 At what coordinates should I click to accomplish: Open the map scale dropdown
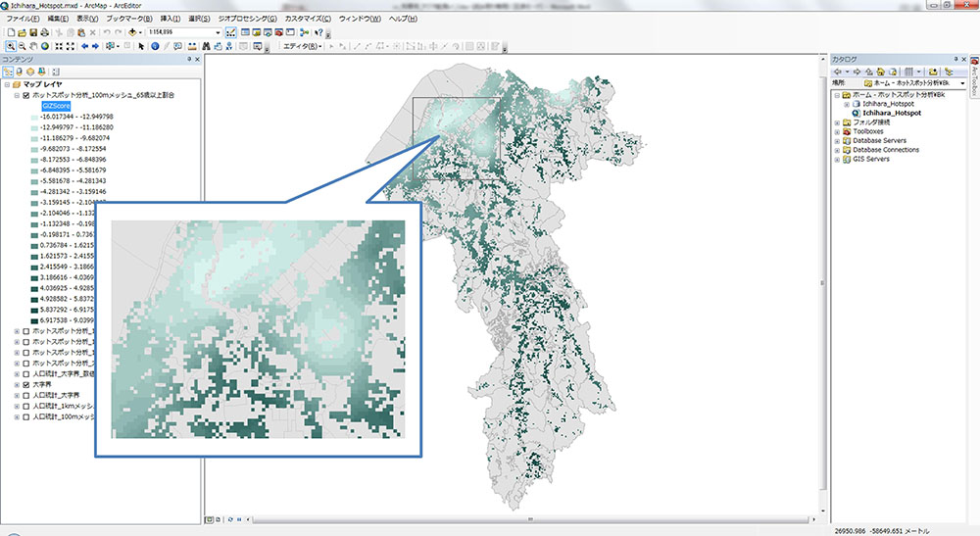220,32
